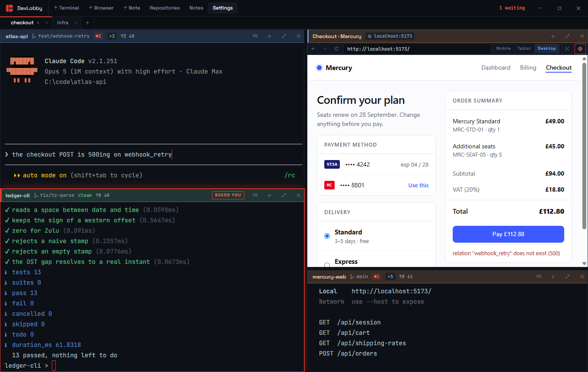Switch the browser viewport to Desktop

click(x=546, y=48)
